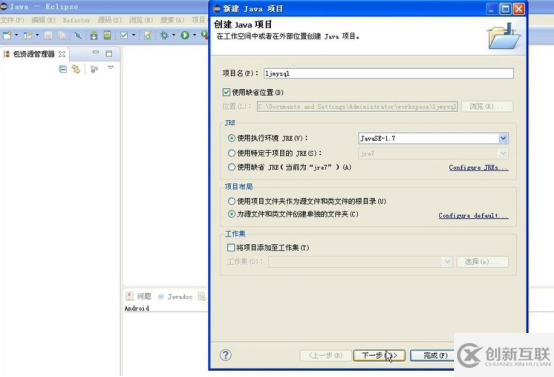Maximize the package explorer view
Image resolution: width=554 pixels, height=377 pixels.
click(109, 54)
